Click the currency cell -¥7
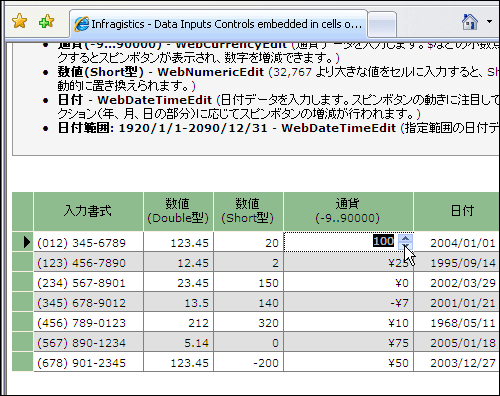This screenshot has height=396, width=500. (348, 302)
